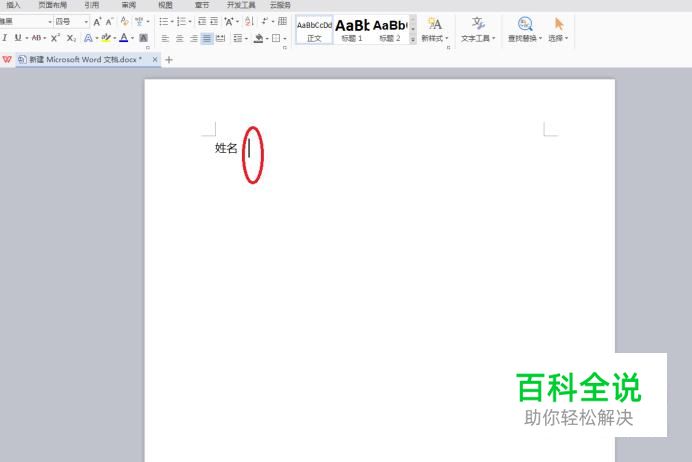692x462 pixels.
Task: Apply the 标题 1 style
Action: (x=352, y=30)
